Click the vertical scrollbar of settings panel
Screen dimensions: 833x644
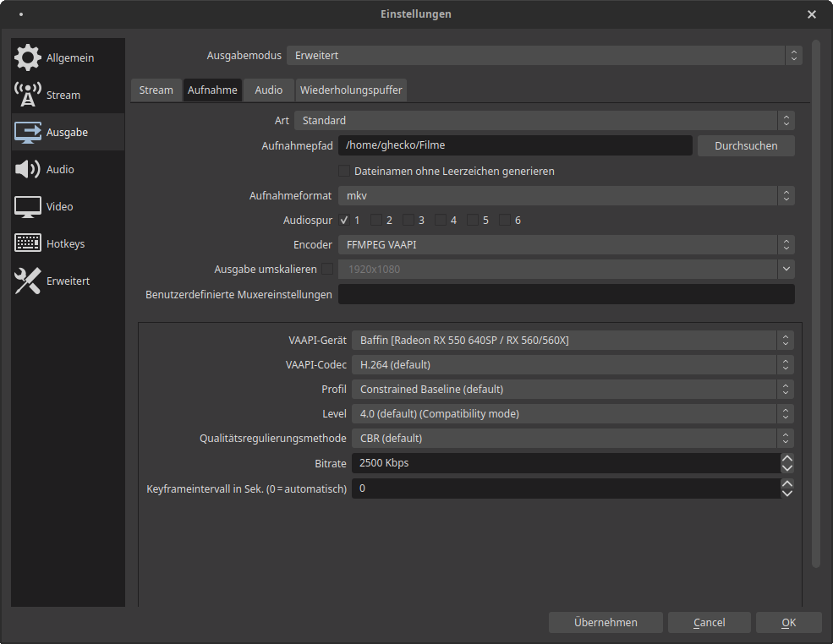pyautogui.click(x=816, y=303)
